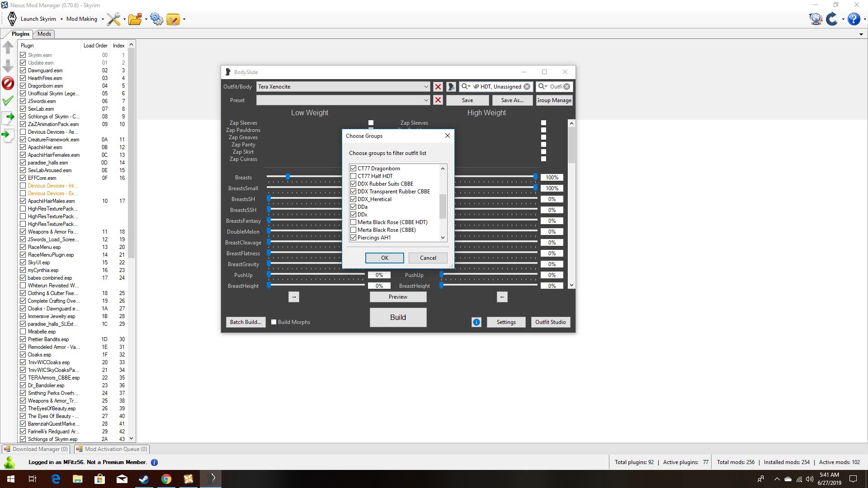Open File Explorer from the taskbar
868x488 pixels.
(x=78, y=479)
